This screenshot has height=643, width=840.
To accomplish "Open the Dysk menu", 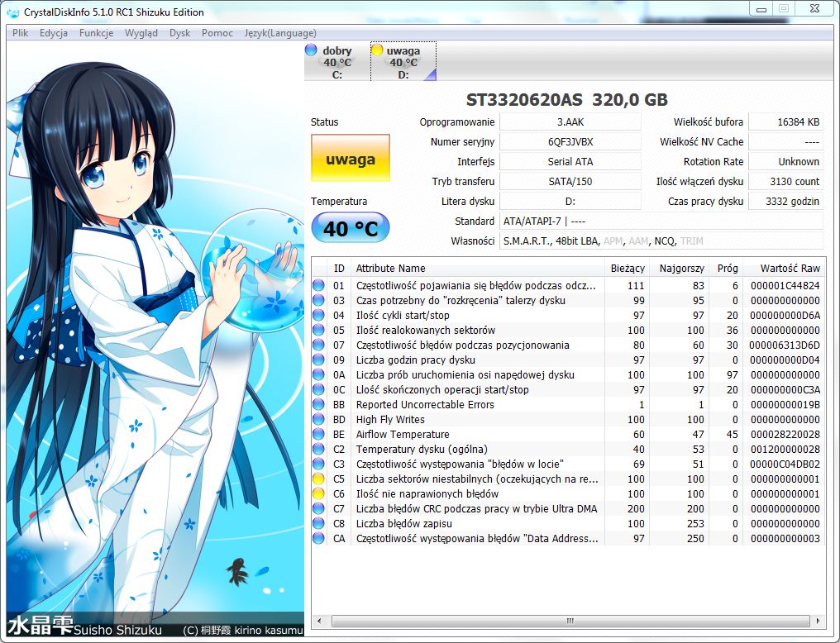I will pyautogui.click(x=180, y=33).
